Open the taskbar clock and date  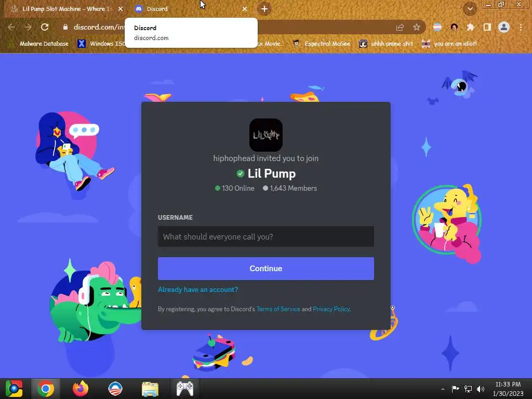[508, 389]
